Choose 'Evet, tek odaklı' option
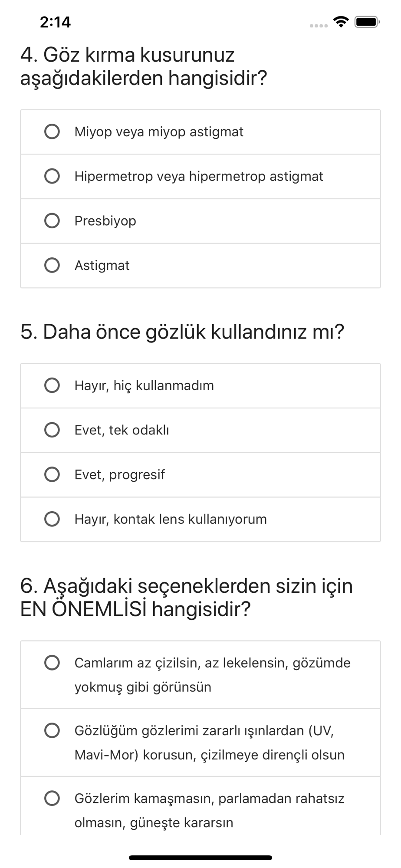This screenshot has height=868, width=401. tap(52, 430)
